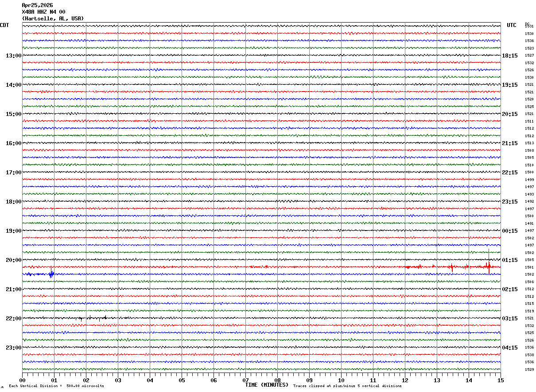Select the 23:00 CDT time label
This screenshot has height=392, width=536.
tap(13, 347)
